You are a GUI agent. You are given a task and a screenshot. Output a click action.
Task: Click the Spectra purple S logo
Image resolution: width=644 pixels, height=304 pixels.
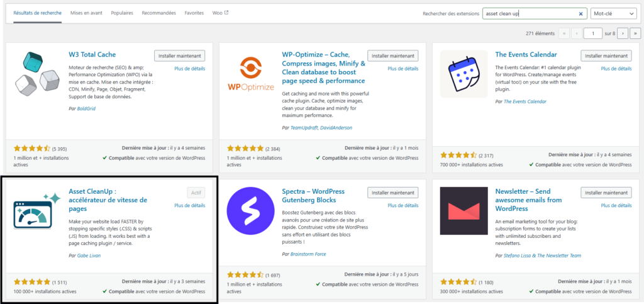tap(250, 211)
